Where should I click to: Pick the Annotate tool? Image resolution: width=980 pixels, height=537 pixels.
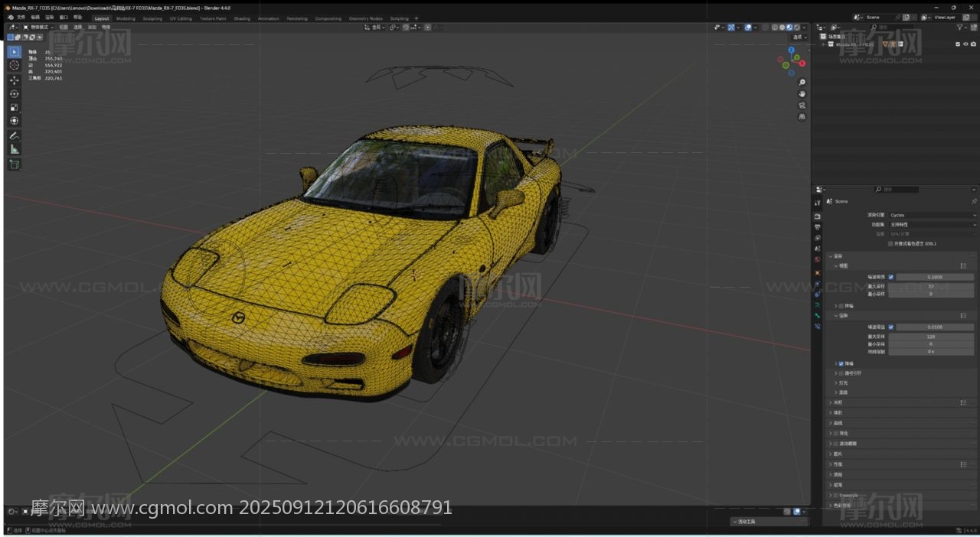coord(15,135)
